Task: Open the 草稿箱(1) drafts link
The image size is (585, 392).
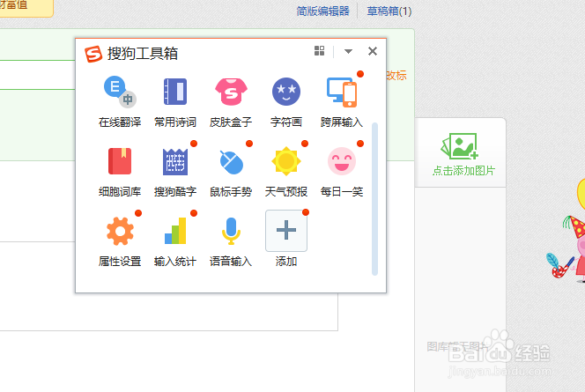Action: 389,11
